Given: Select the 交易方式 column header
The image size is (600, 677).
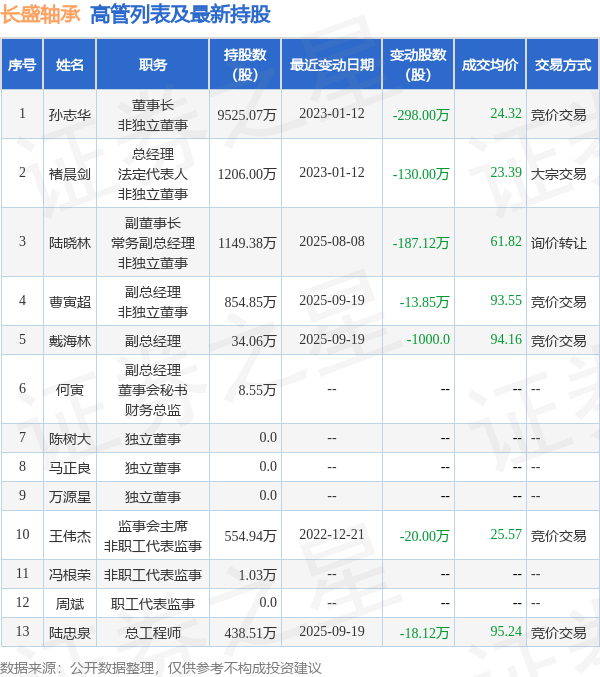Looking at the screenshot, I should tap(562, 65).
